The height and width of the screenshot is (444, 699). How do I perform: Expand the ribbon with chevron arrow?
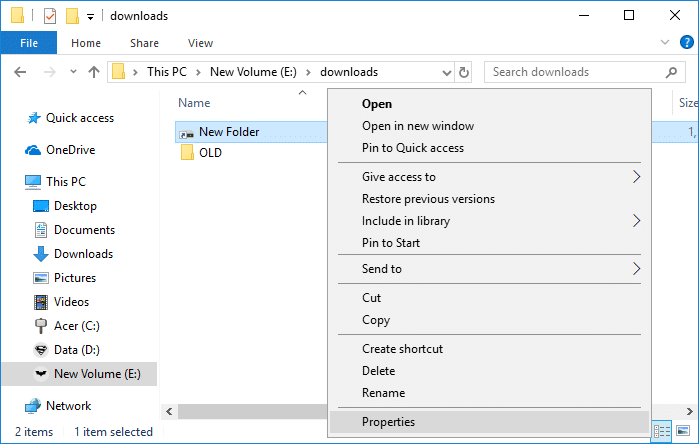click(666, 43)
